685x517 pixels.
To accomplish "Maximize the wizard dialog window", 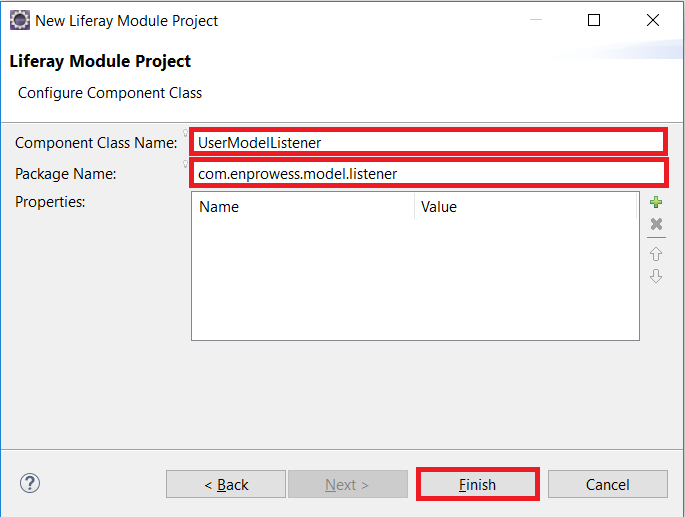I will (594, 20).
